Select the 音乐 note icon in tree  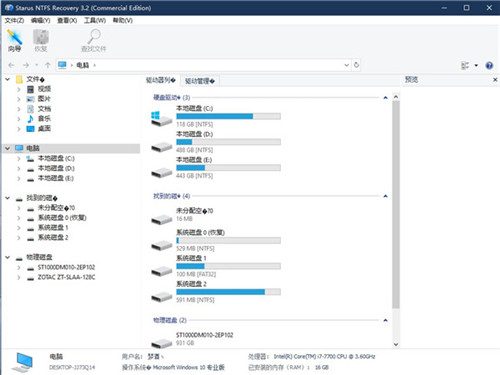pyautogui.click(x=30, y=119)
